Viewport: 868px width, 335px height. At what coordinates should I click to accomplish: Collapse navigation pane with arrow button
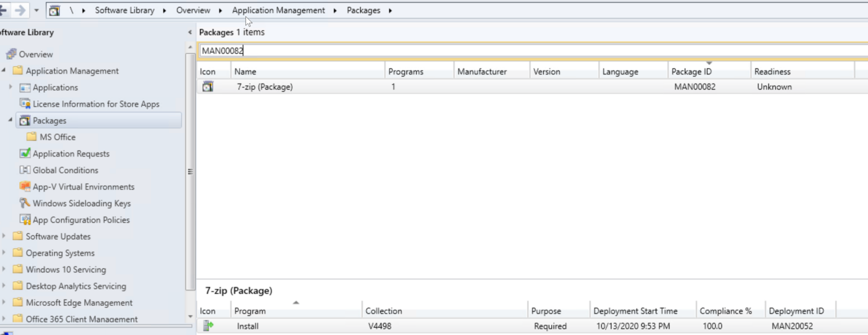[x=190, y=32]
